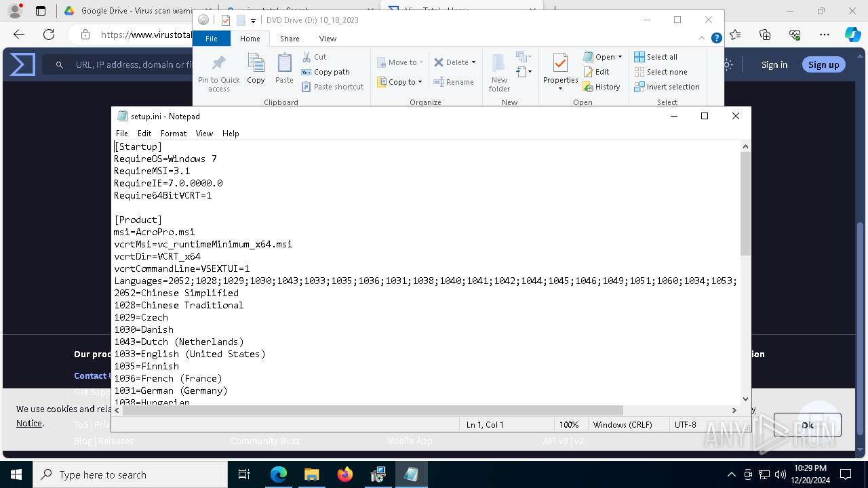Open Notepad's View menu
The image size is (868, 488).
(204, 134)
